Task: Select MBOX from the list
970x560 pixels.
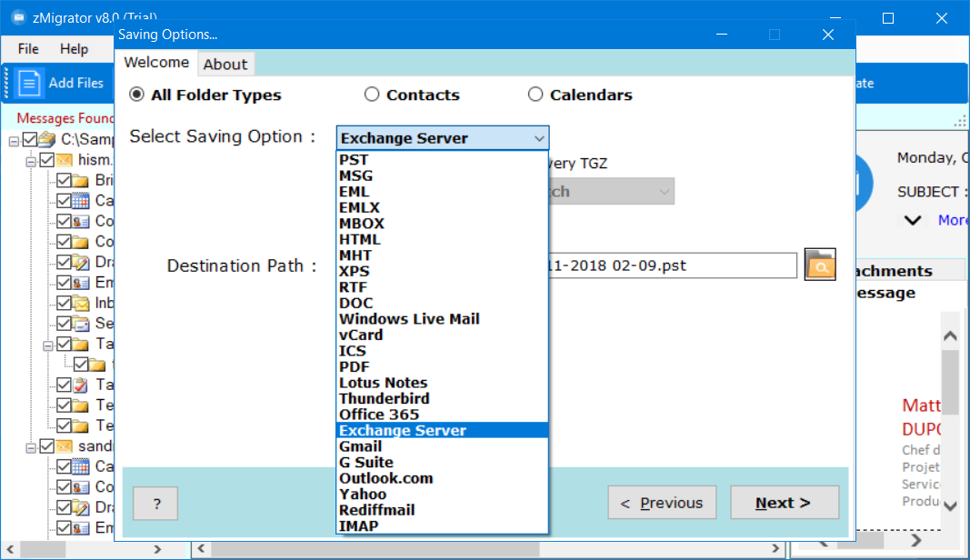Action: [443, 224]
